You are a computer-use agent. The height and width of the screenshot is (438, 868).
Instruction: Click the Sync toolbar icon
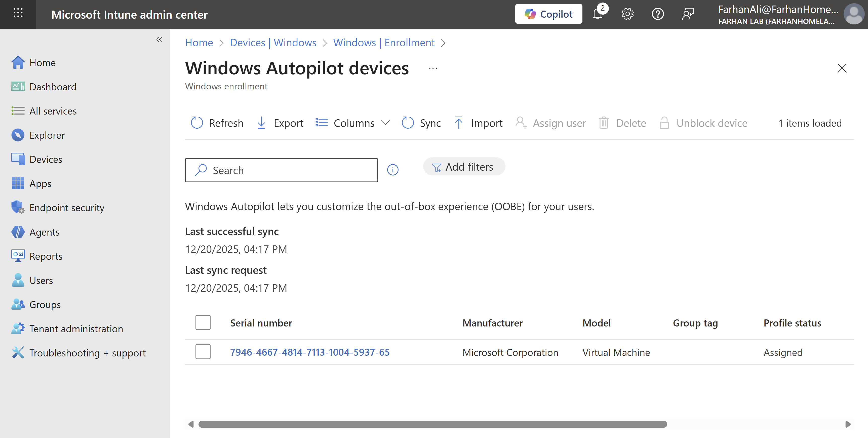point(408,123)
